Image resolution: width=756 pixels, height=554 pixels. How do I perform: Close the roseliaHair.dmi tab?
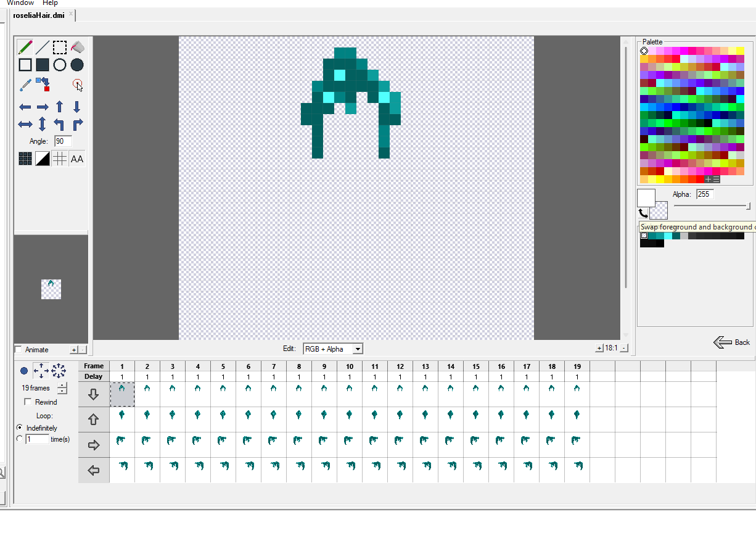click(71, 14)
